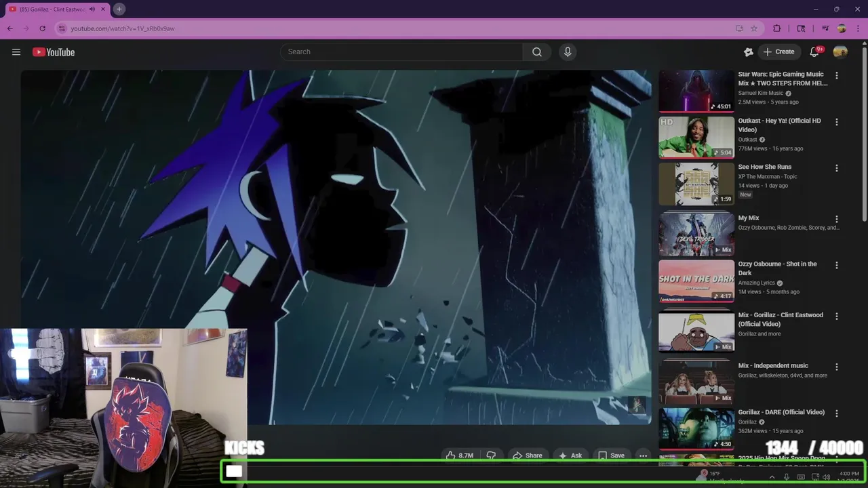The width and height of the screenshot is (868, 488).
Task: Go back with the browser arrow
Action: click(9, 28)
